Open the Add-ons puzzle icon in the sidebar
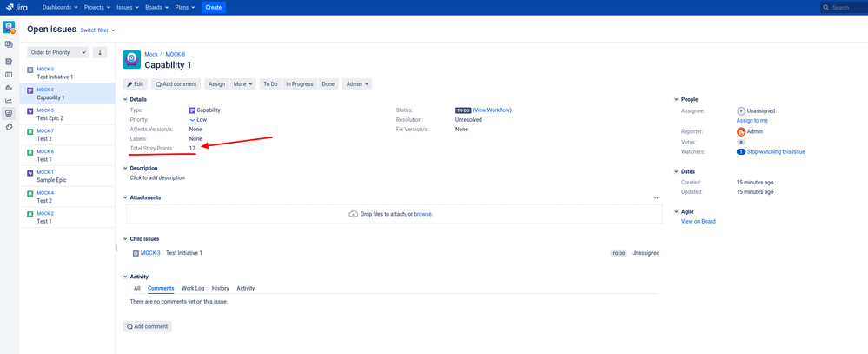868x354 pixels. pyautogui.click(x=9, y=127)
